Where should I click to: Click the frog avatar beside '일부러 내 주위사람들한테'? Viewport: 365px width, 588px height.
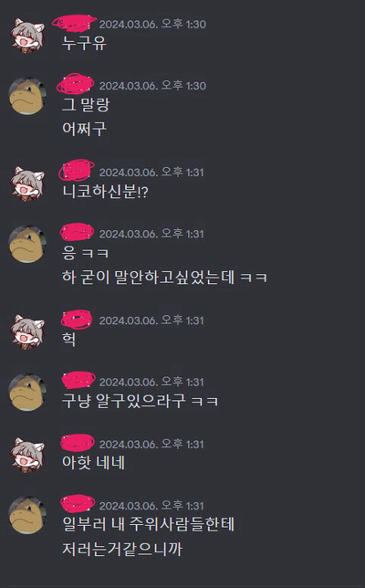(27, 516)
